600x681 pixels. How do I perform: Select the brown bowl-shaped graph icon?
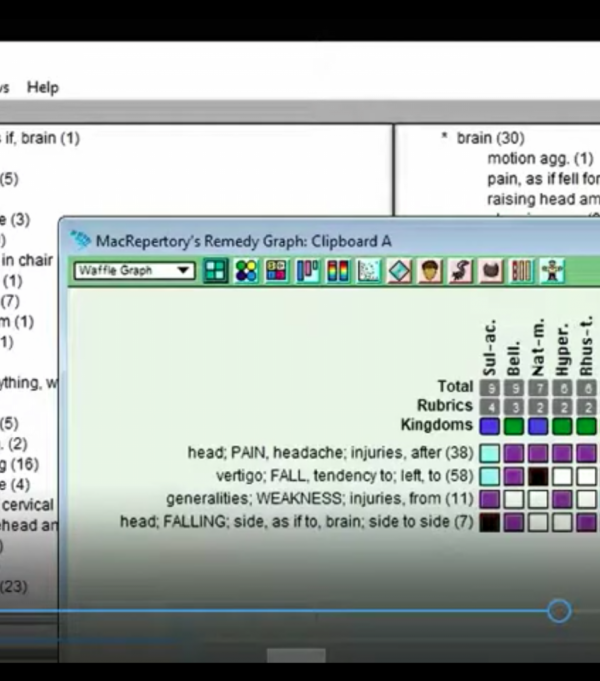coord(491,271)
